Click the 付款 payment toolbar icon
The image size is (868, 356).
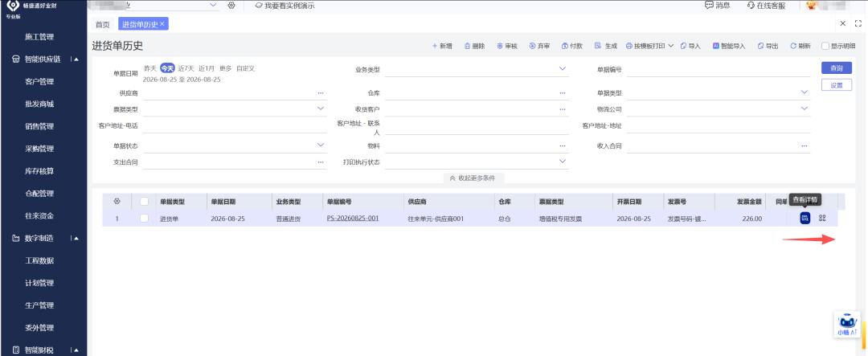(565, 46)
